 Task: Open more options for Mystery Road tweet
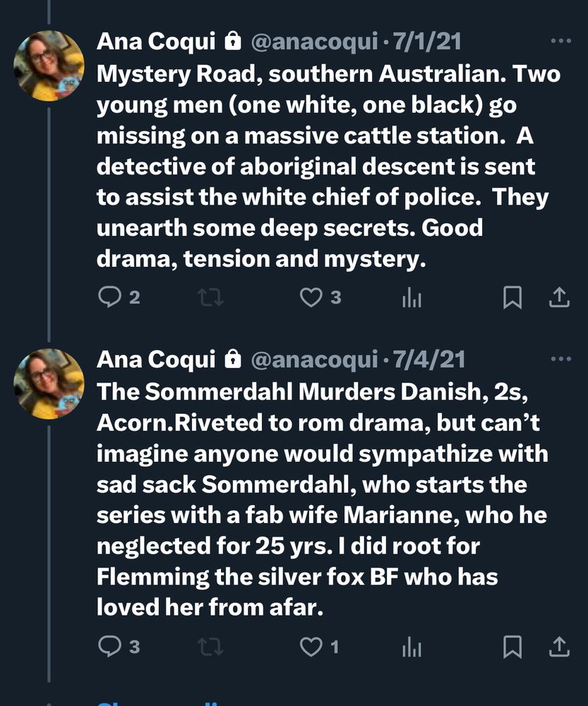[560, 42]
